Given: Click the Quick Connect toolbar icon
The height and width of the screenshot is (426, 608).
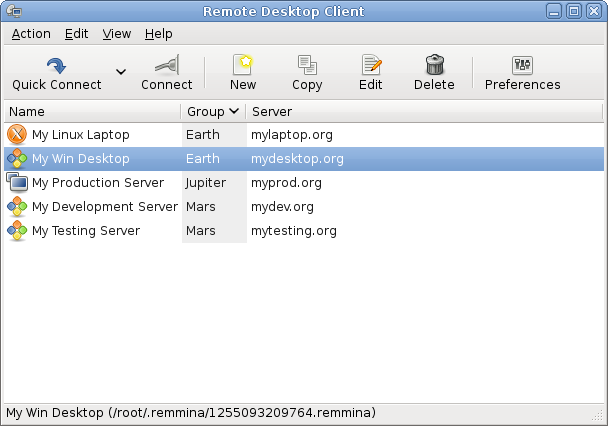Looking at the screenshot, I should coord(56,66).
